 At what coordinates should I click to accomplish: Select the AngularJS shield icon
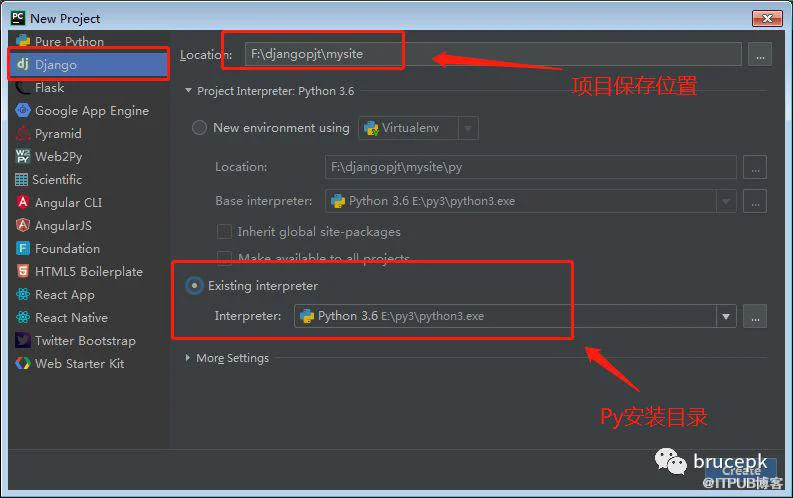point(23,225)
